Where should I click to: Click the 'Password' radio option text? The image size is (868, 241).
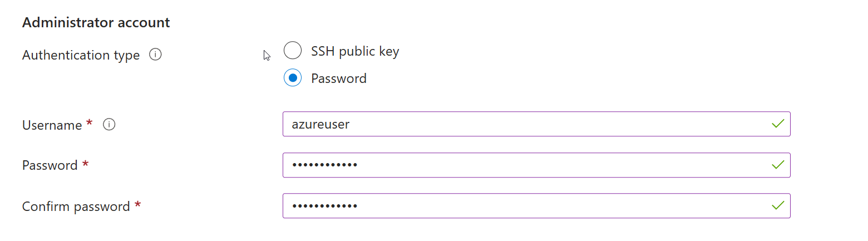click(x=338, y=78)
